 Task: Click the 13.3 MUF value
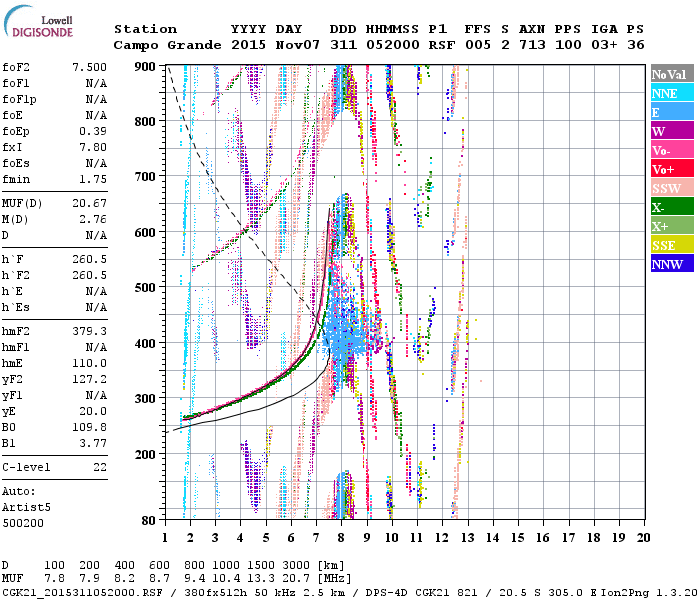click(x=261, y=578)
